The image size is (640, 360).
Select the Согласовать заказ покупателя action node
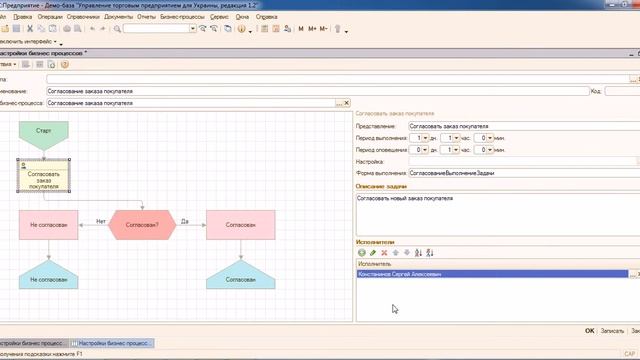[x=44, y=176]
